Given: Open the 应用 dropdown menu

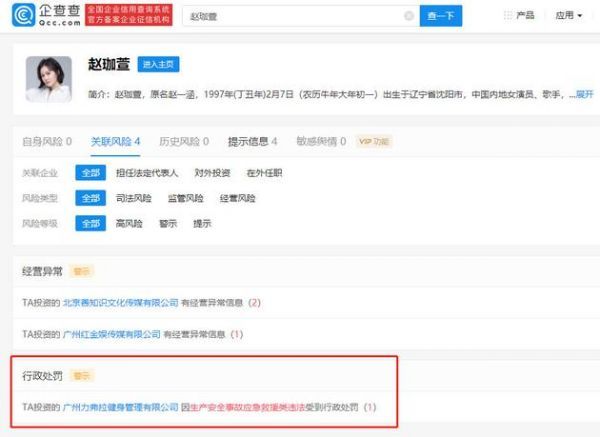Looking at the screenshot, I should pyautogui.click(x=569, y=16).
